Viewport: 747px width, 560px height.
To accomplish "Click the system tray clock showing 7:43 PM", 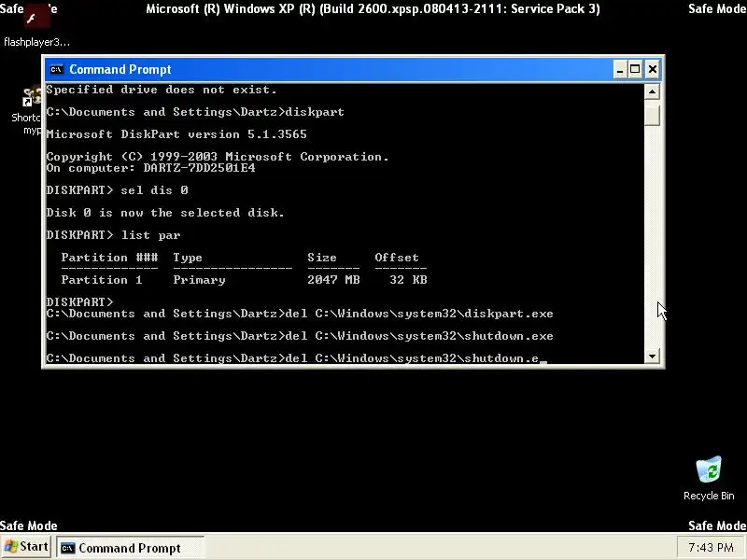I will pos(711,548).
